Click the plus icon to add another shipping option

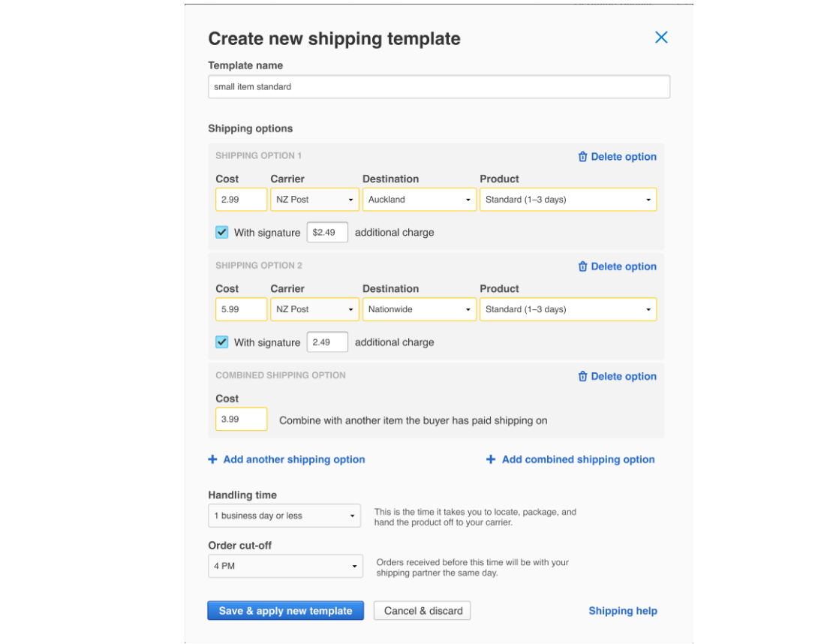(x=212, y=459)
